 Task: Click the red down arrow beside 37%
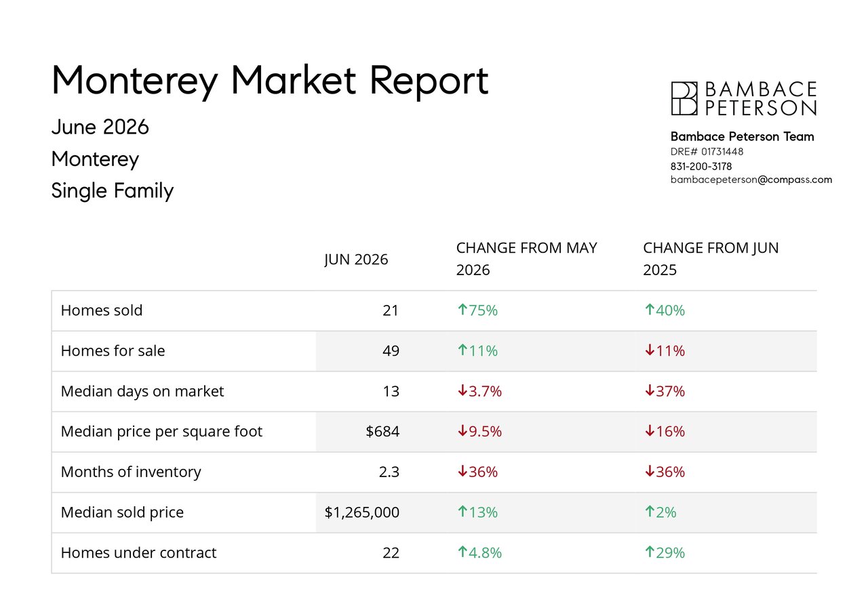tap(650, 391)
